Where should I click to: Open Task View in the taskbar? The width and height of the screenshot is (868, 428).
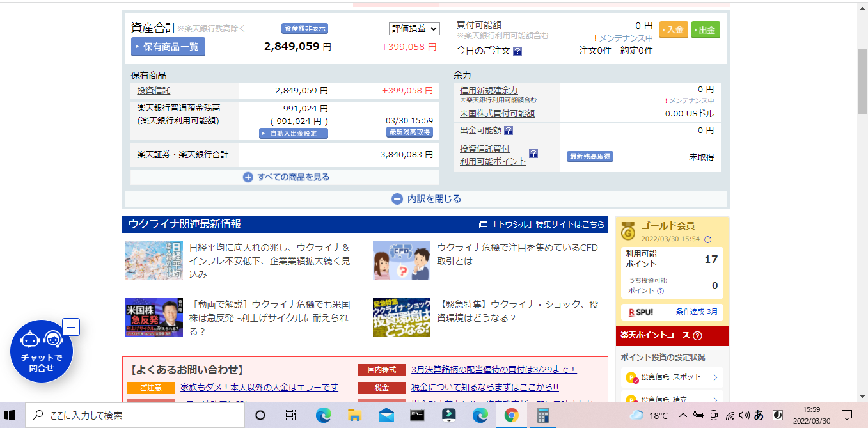[x=290, y=415]
